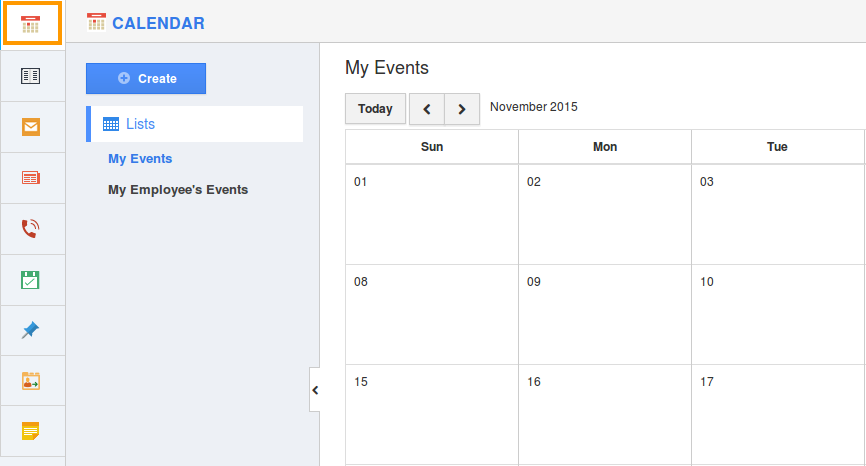Open the yellow sticky notes icon
The height and width of the screenshot is (466, 866).
coord(30,431)
